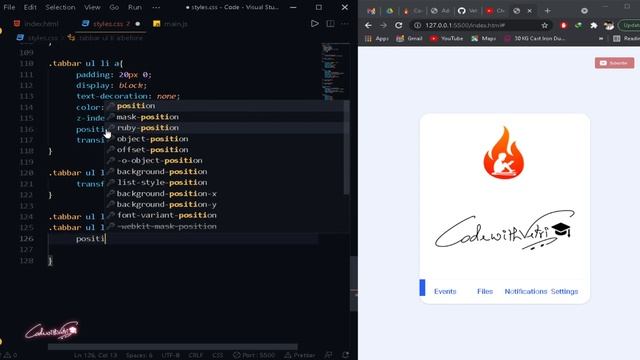Click the Files tab link on page
Viewport: 640px width, 360px height.
point(485,291)
